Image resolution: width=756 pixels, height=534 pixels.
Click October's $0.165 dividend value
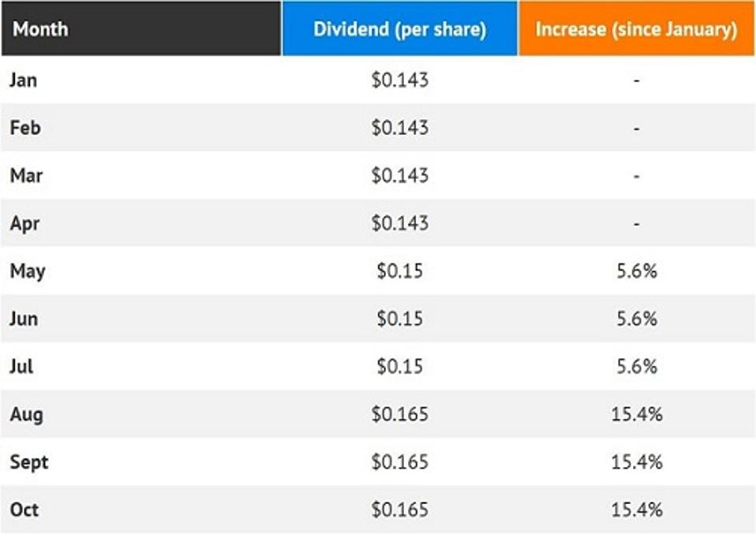pyautogui.click(x=399, y=510)
